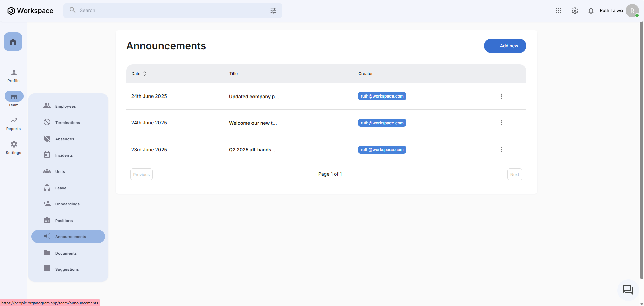Click inside the Search field
The image size is (644, 306).
168,11
